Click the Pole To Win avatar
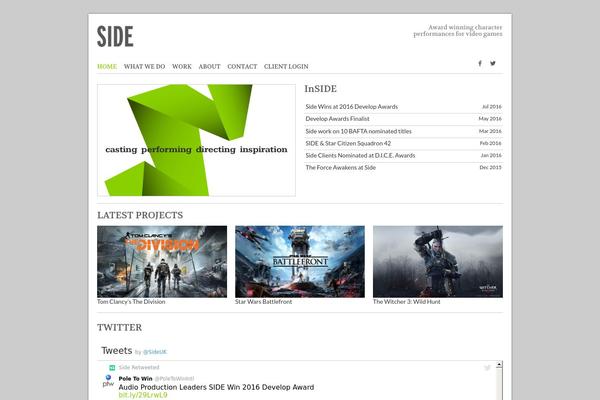 click(108, 380)
